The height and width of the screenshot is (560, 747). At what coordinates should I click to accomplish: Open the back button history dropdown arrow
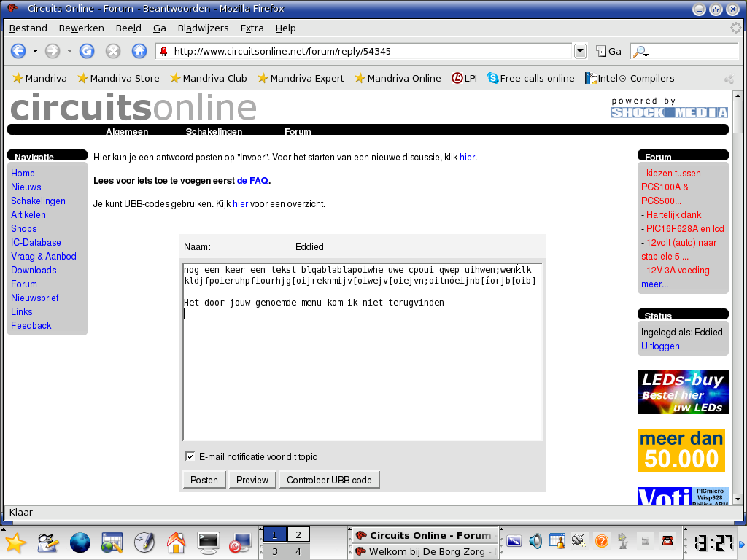[x=35, y=51]
